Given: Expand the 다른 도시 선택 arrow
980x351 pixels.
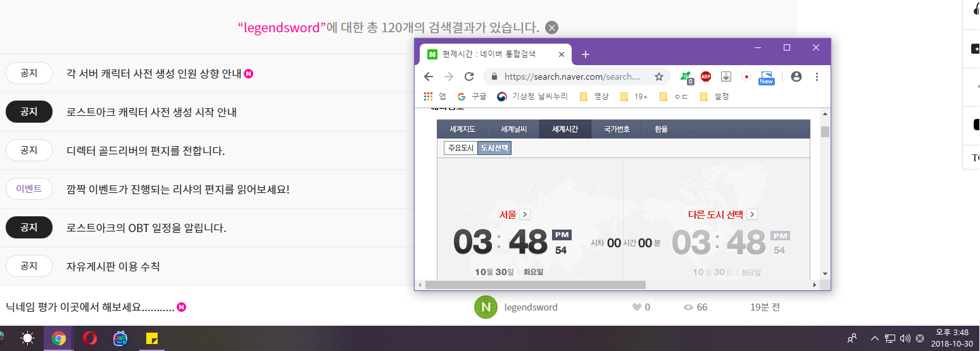Looking at the screenshot, I should pos(752,214).
